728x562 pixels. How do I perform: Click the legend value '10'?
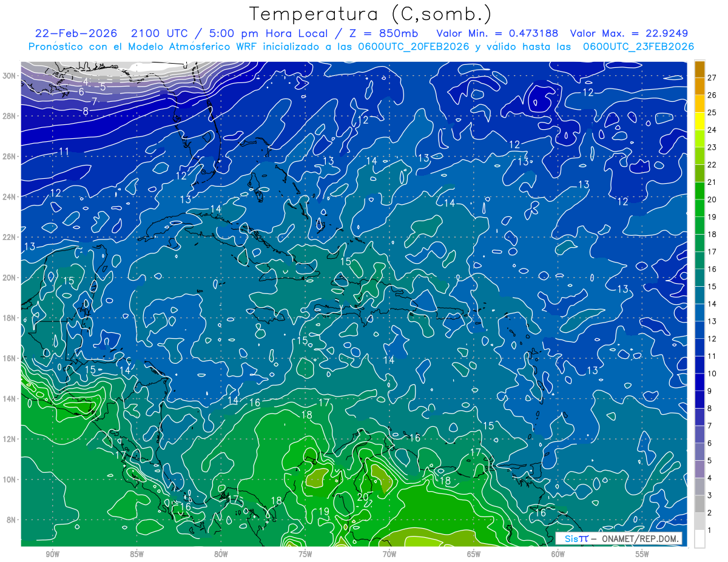pyautogui.click(x=712, y=373)
